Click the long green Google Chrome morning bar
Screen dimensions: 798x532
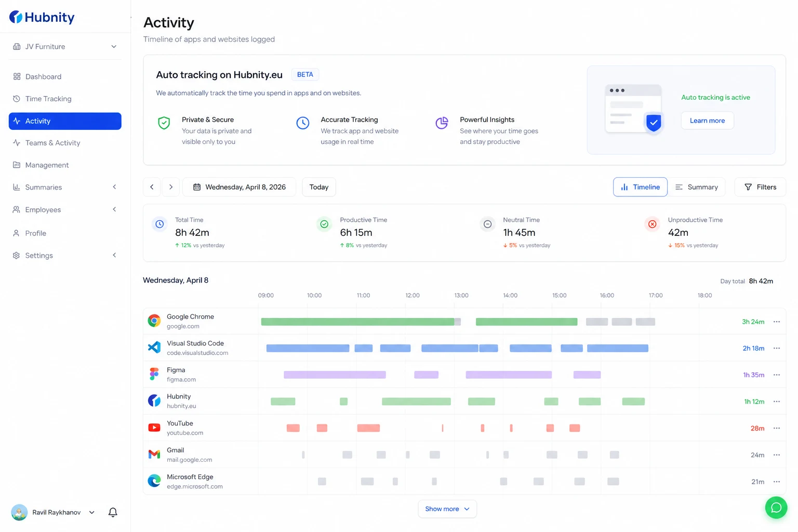click(x=358, y=322)
